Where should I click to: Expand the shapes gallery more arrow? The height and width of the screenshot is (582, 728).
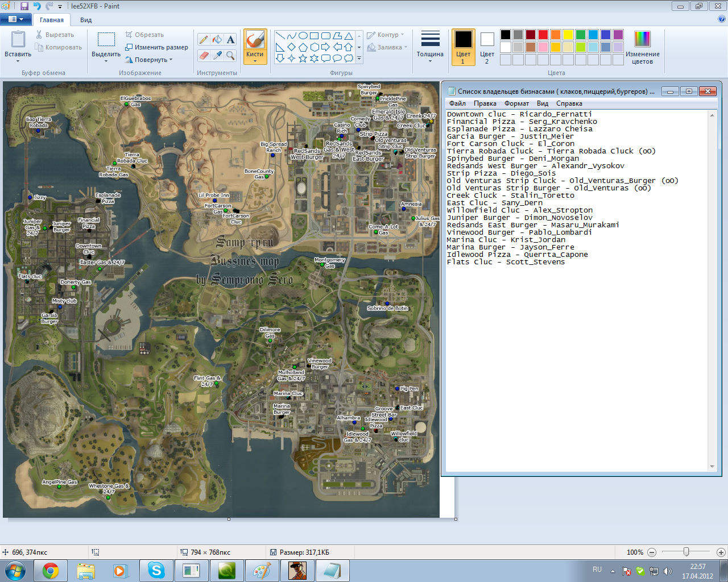(x=359, y=58)
